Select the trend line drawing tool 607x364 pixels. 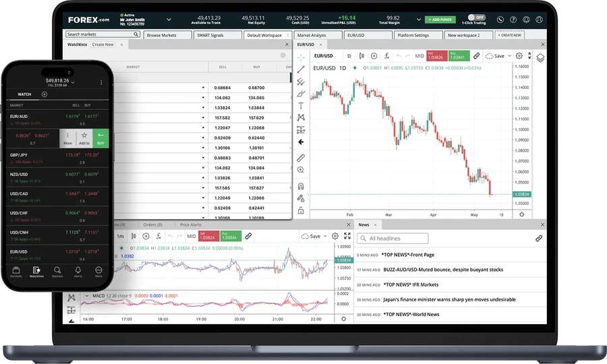(x=301, y=69)
